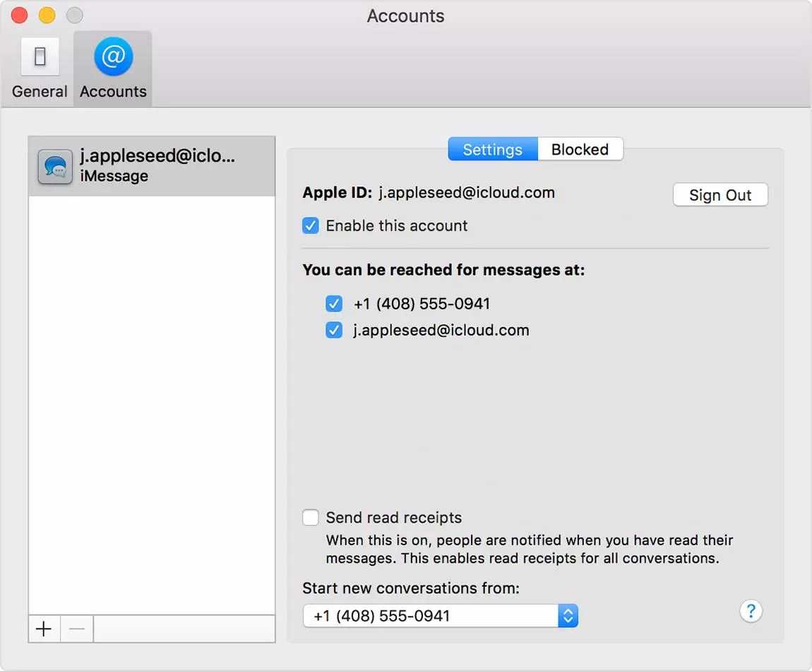Select the Settings tab
This screenshot has width=812, height=671.
click(x=492, y=150)
